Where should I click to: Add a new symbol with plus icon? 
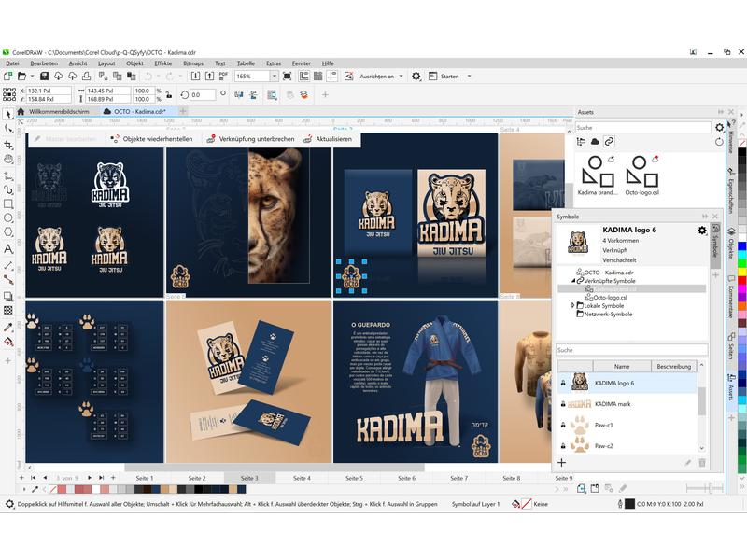(x=562, y=462)
